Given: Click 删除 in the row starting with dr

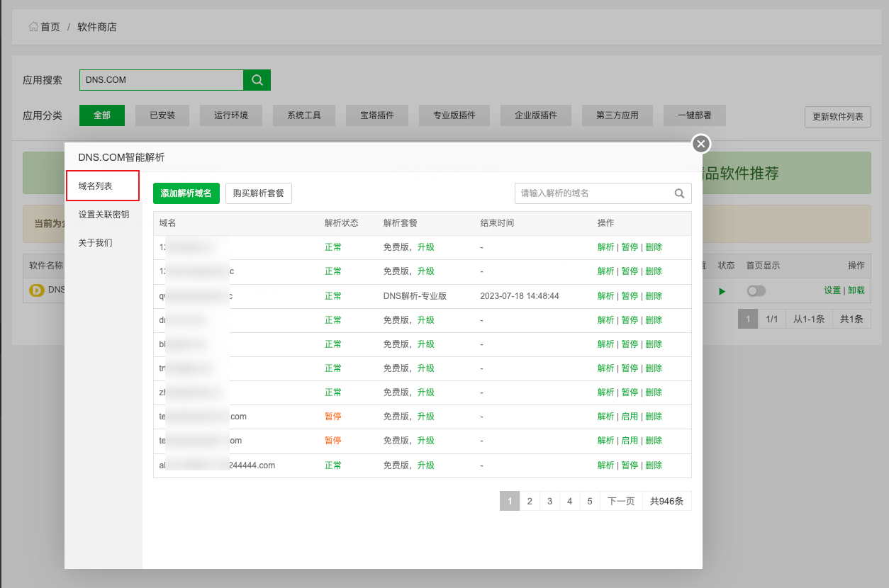Looking at the screenshot, I should coord(654,320).
